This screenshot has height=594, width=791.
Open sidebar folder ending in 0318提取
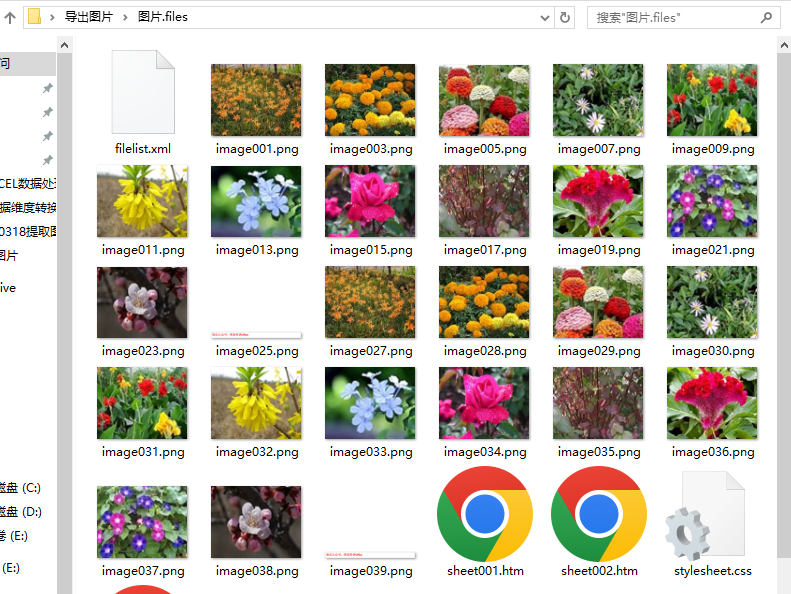click(28, 231)
